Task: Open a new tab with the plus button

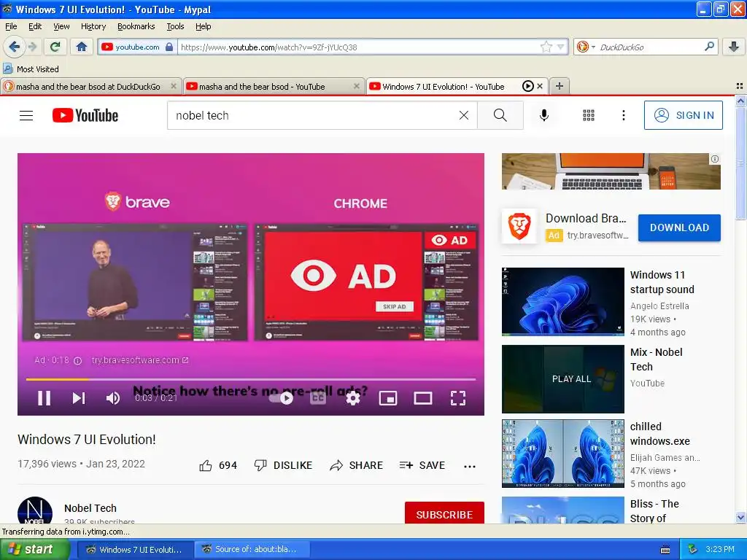Action: click(x=560, y=86)
